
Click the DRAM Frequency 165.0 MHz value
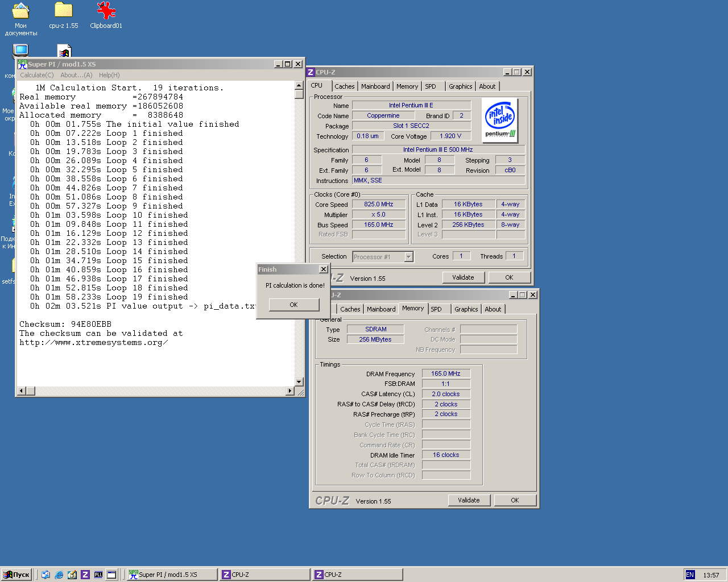tap(446, 373)
